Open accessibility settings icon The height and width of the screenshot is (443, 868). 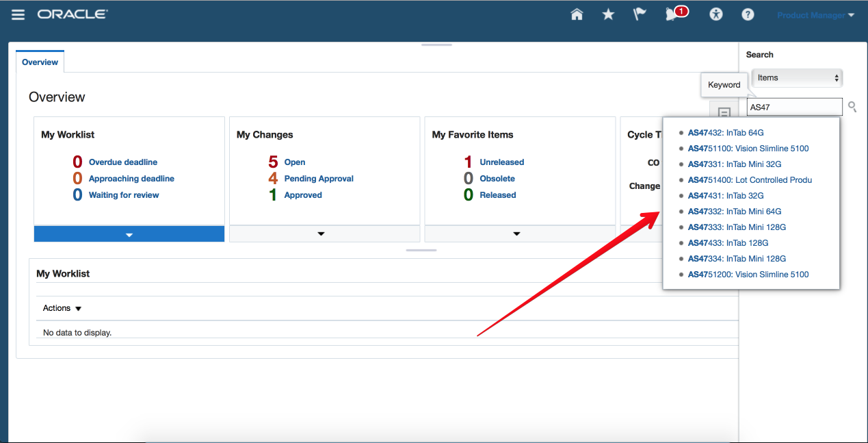716,14
